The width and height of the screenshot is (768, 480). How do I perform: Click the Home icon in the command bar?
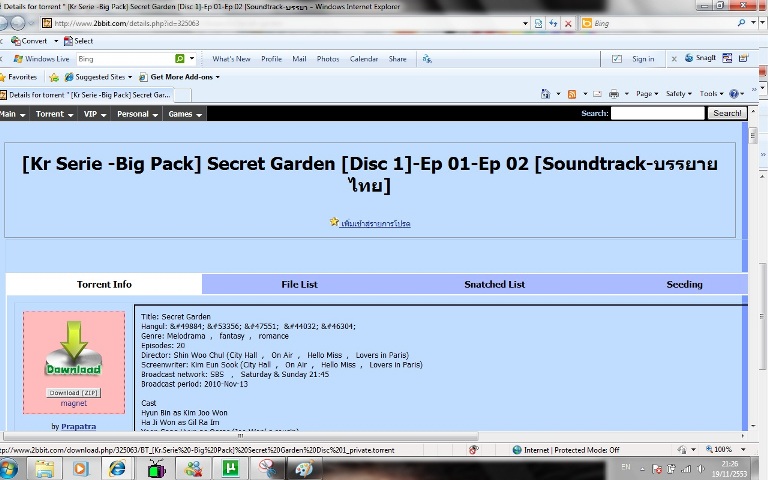pyautogui.click(x=545, y=94)
